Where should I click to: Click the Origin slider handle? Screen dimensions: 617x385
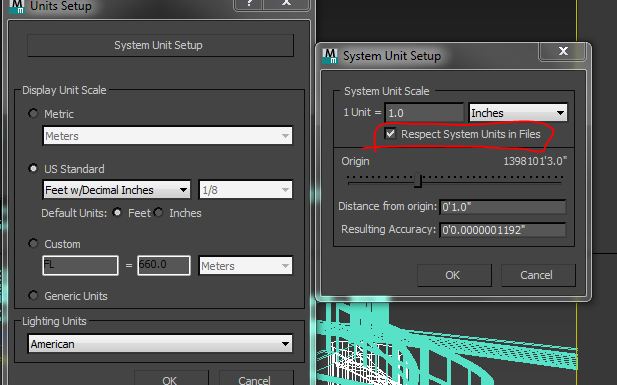(419, 181)
